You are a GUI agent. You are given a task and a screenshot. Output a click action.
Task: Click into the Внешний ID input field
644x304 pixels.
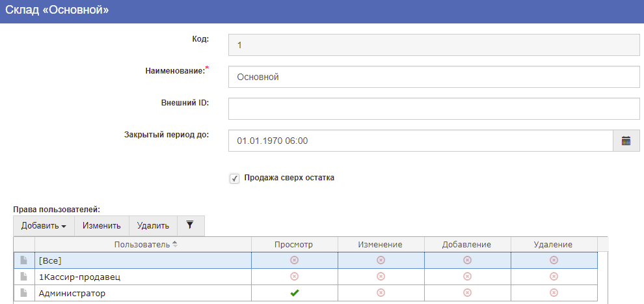pos(434,109)
